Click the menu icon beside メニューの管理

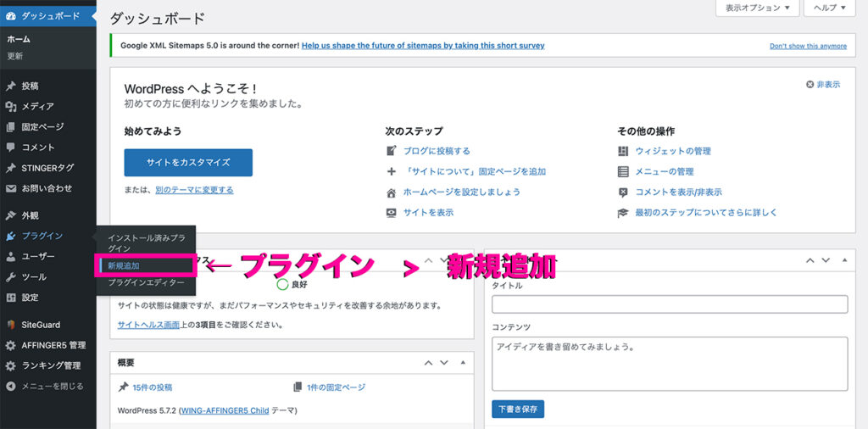click(x=623, y=171)
